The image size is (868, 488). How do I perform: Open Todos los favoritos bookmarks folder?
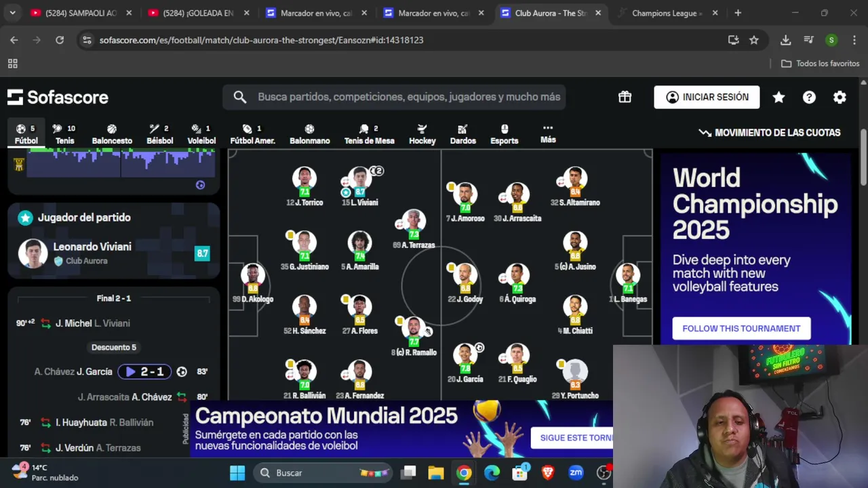[821, 64]
